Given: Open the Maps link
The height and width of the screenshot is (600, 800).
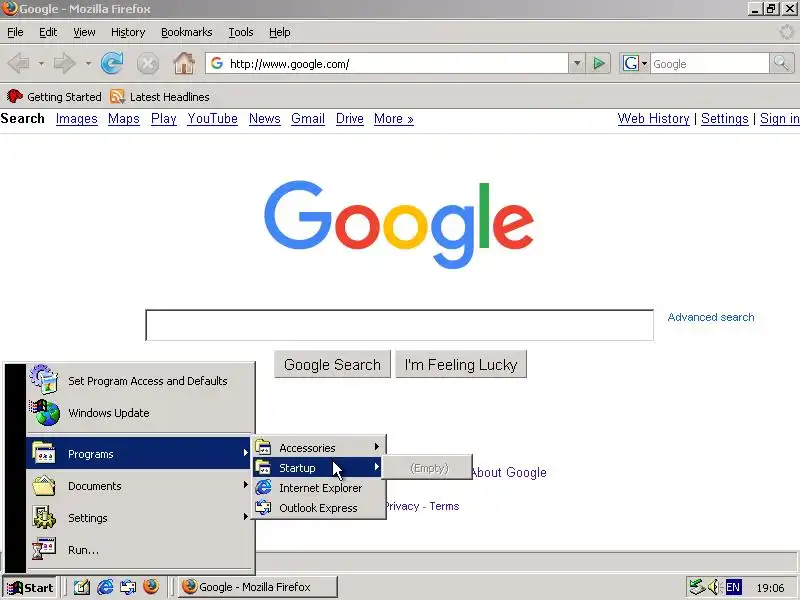Looking at the screenshot, I should [123, 119].
